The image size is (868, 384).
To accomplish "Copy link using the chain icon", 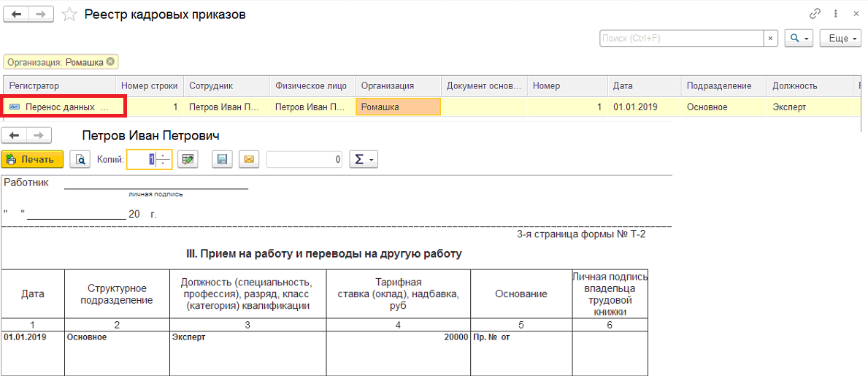I will pos(815,14).
